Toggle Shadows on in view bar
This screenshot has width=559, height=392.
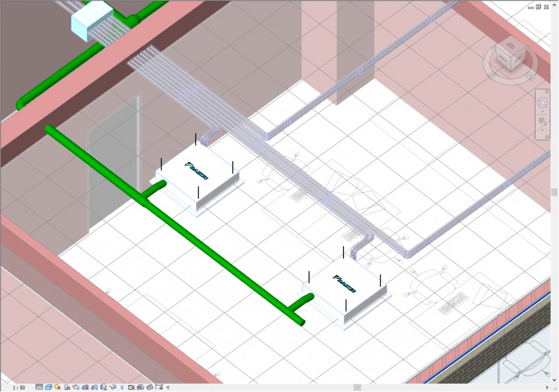(x=67, y=387)
